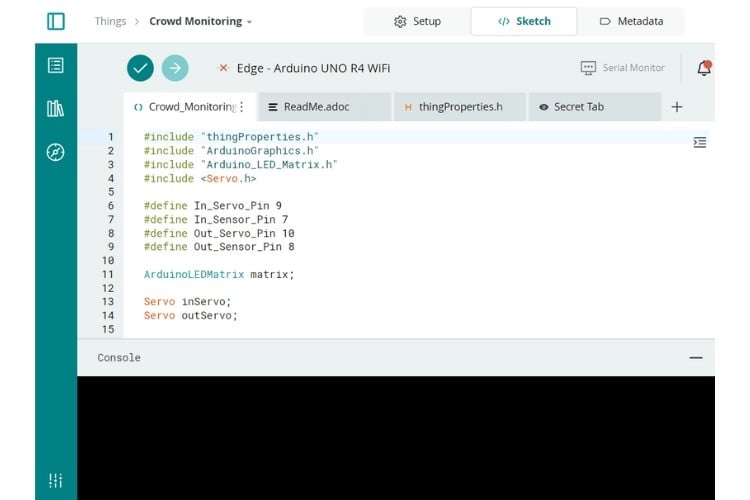Open the Libraries icon in sidebar

click(55, 109)
